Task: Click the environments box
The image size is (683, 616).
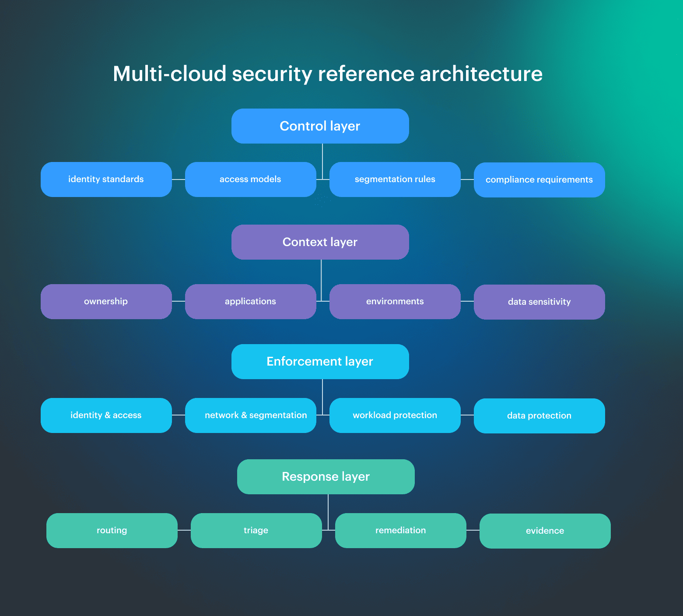Action: [x=394, y=301]
